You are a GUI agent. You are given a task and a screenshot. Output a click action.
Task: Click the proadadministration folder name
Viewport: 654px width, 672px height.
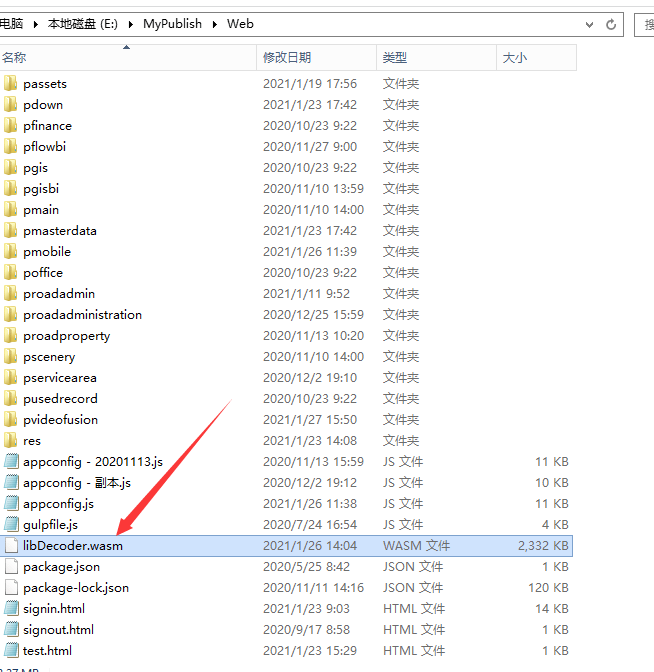tap(82, 315)
